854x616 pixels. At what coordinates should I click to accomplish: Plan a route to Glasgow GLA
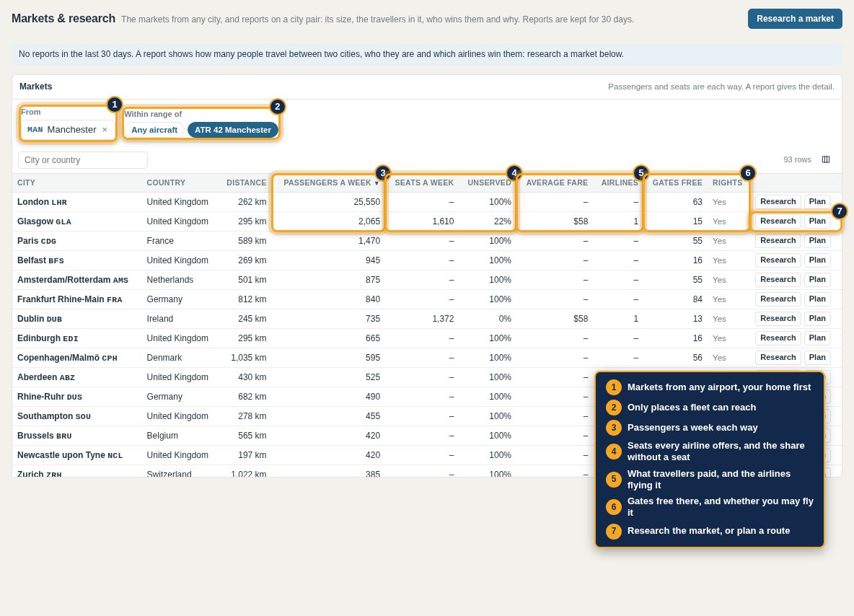click(x=817, y=221)
